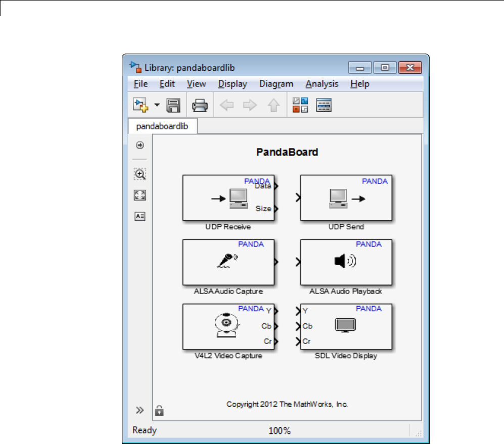Click the Print icon in toolbar

[x=200, y=106]
